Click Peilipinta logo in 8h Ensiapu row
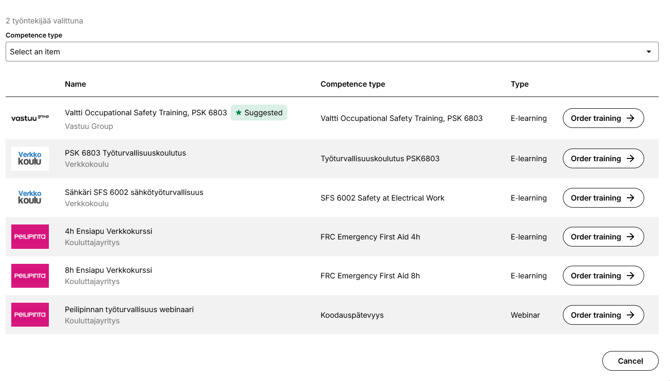This screenshot has height=381, width=670. click(x=30, y=275)
